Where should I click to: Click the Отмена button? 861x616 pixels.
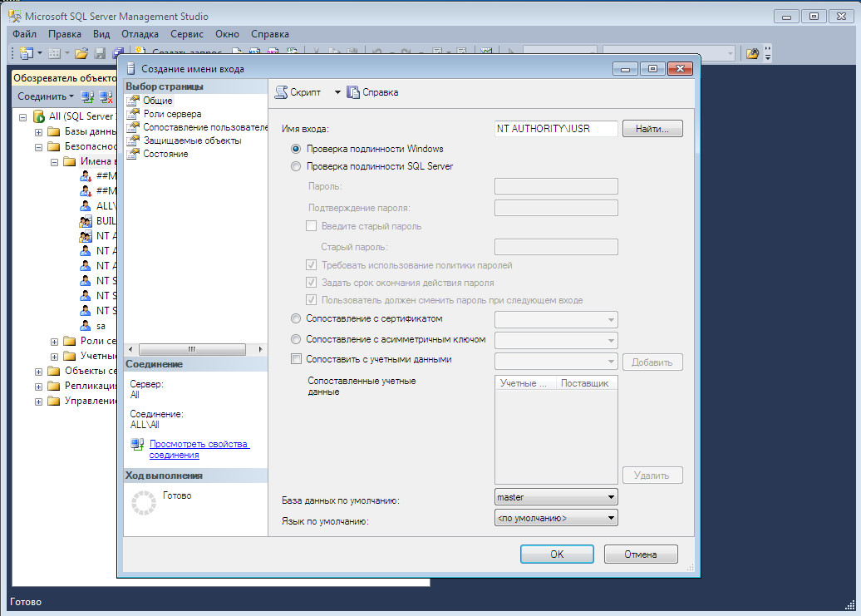tap(641, 554)
